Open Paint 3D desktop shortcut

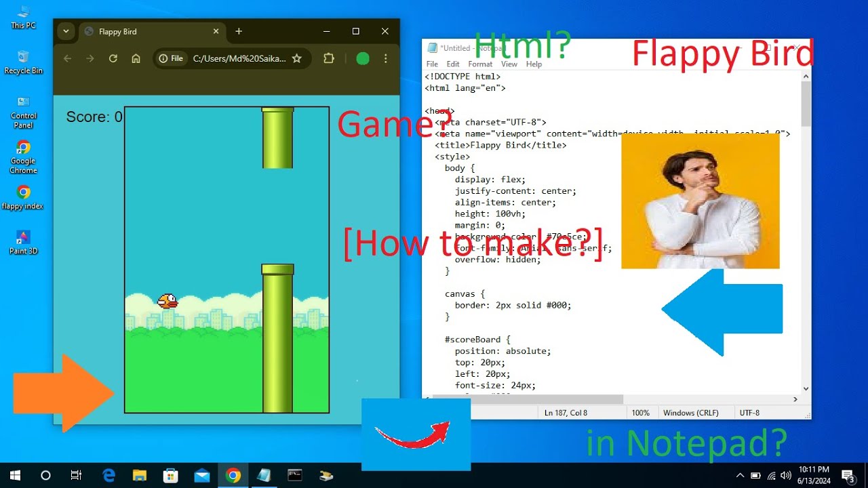[x=23, y=242]
